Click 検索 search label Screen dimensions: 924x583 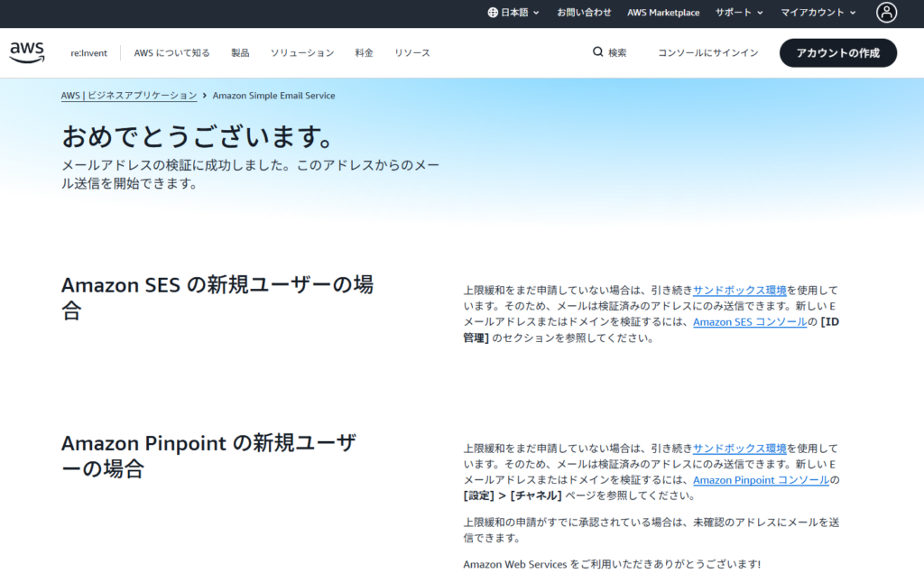617,53
